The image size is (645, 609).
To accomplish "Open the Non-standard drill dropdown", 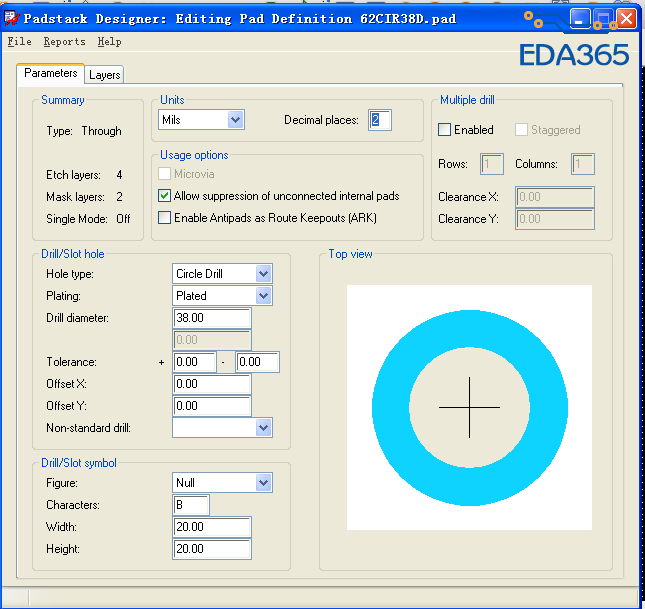I will [223, 428].
